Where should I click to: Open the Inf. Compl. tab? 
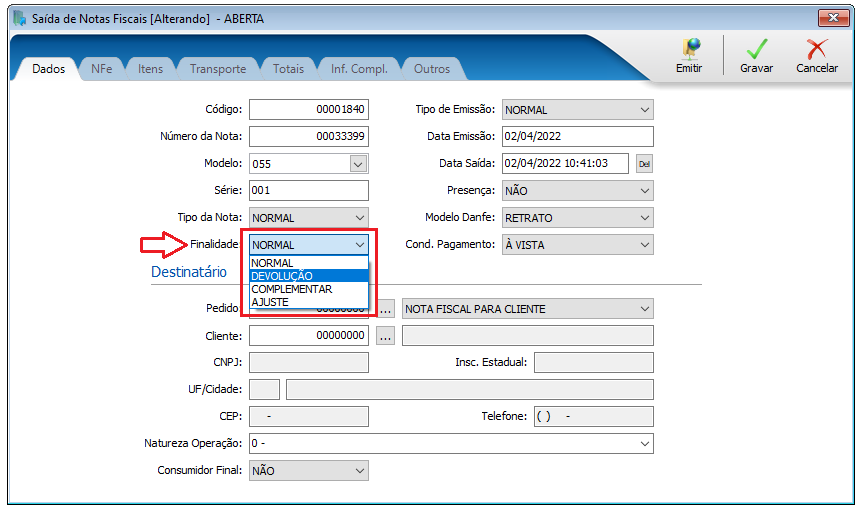pyautogui.click(x=359, y=69)
